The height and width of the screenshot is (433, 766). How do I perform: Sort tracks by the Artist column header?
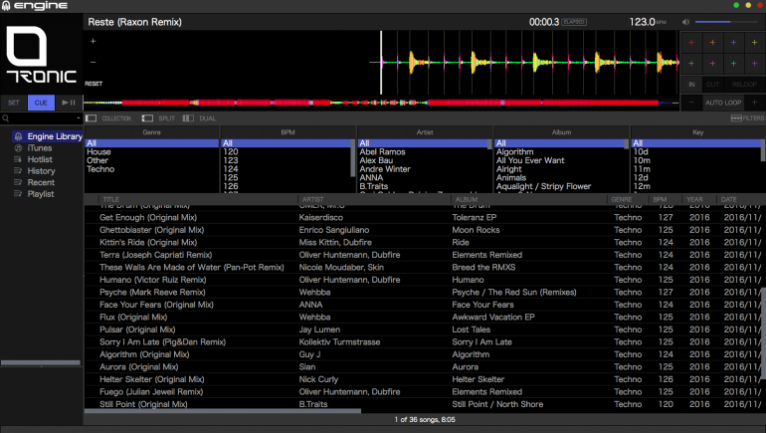click(x=315, y=200)
